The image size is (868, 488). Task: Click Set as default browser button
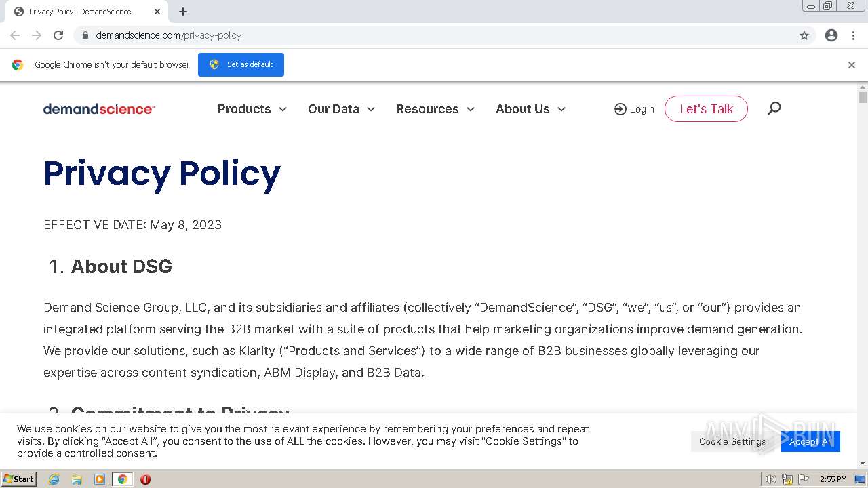241,64
